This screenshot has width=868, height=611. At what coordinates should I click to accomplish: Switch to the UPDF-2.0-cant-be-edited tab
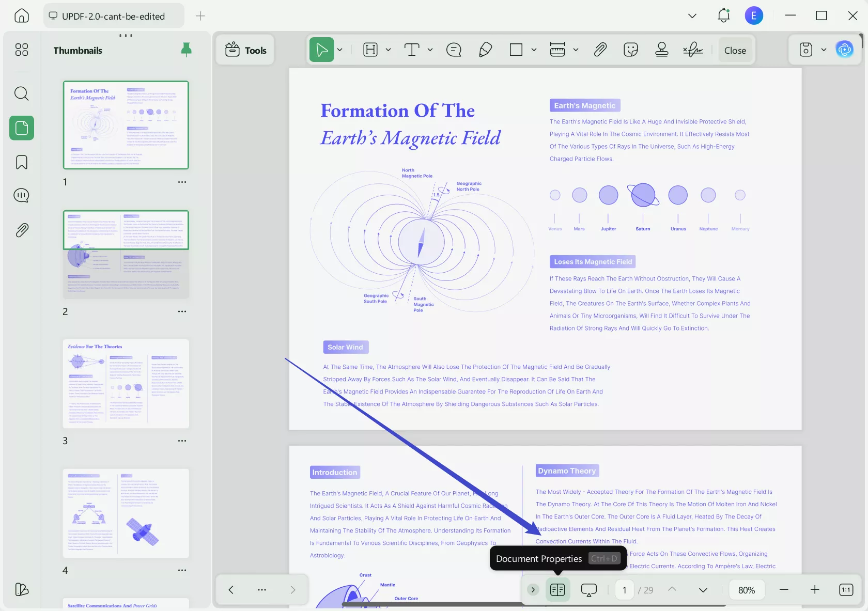(114, 15)
